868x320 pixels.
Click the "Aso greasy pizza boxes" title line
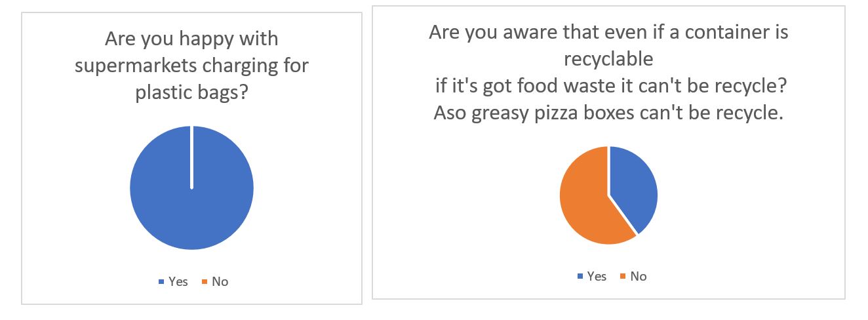(608, 113)
